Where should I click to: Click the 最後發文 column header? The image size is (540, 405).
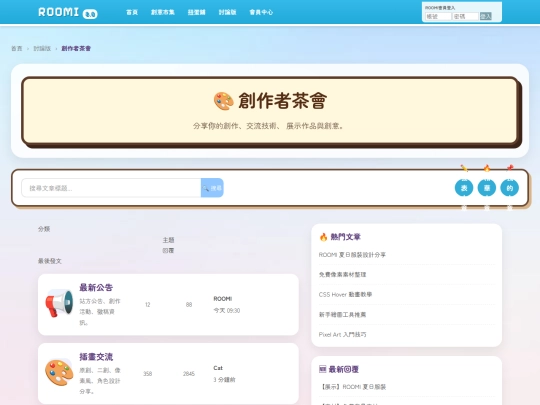50,261
